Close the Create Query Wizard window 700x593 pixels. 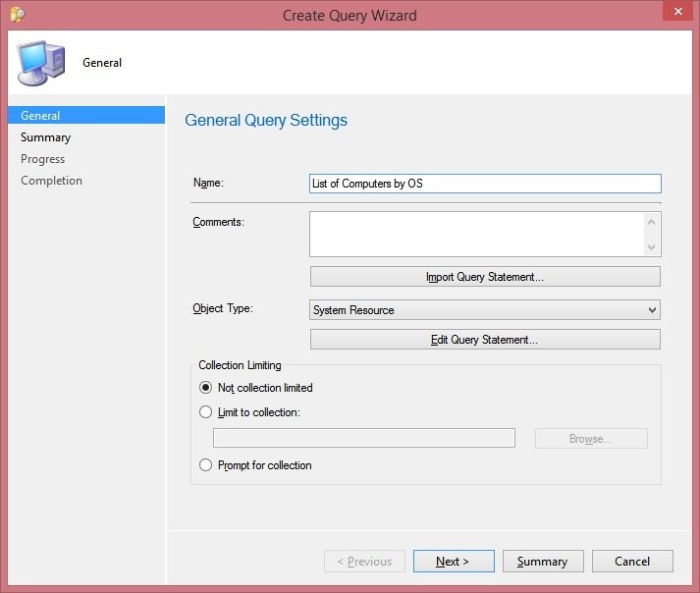tap(677, 11)
